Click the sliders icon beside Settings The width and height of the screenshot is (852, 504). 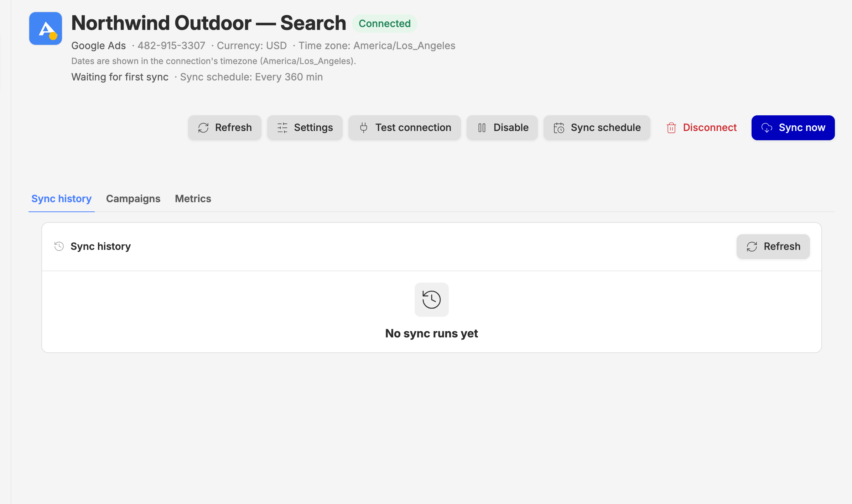click(282, 128)
